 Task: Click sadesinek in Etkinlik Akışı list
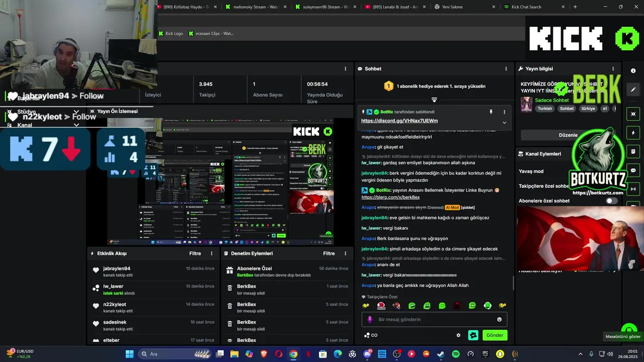tap(115, 322)
